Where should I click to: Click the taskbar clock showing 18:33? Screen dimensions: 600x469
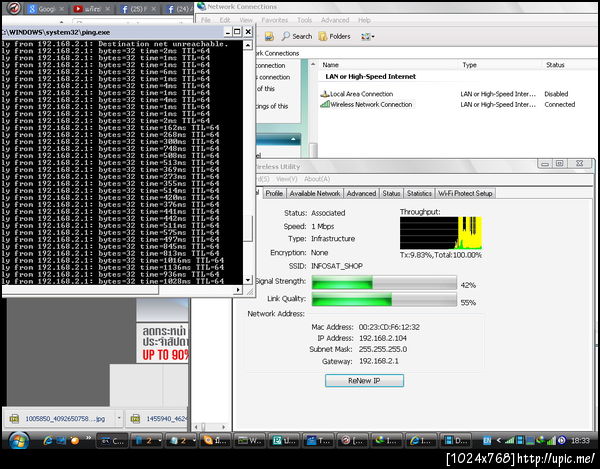580,441
